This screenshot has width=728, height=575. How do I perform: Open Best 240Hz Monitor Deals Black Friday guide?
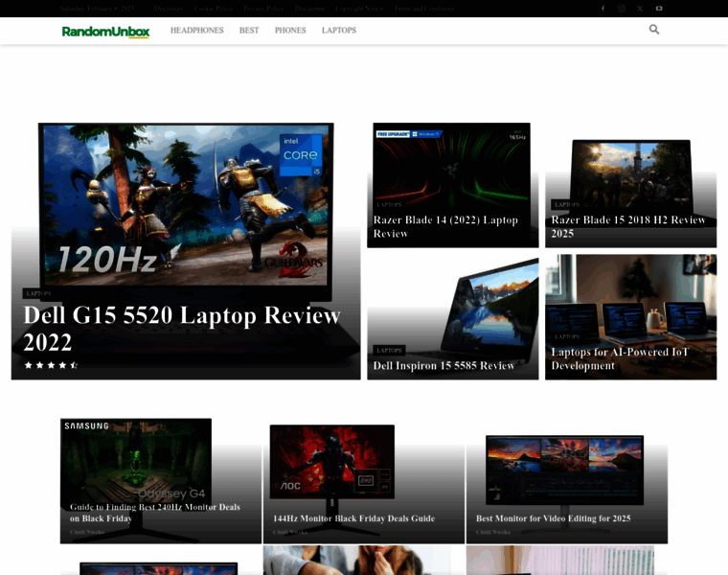click(154, 513)
